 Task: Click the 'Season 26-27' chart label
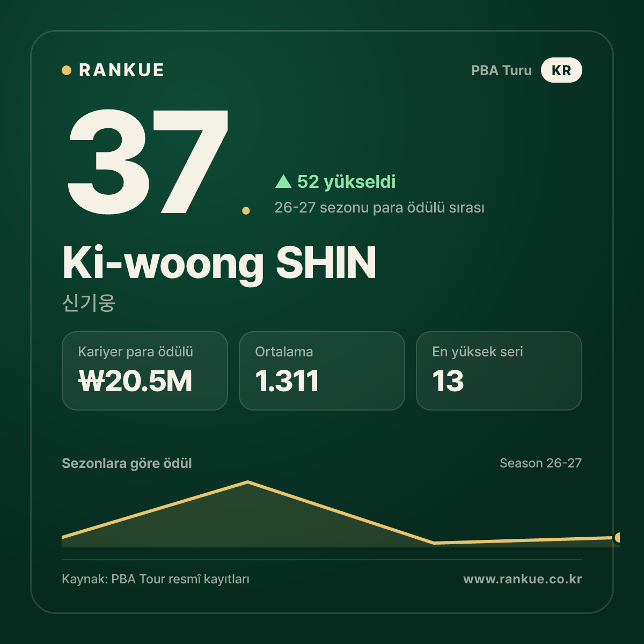(540, 463)
